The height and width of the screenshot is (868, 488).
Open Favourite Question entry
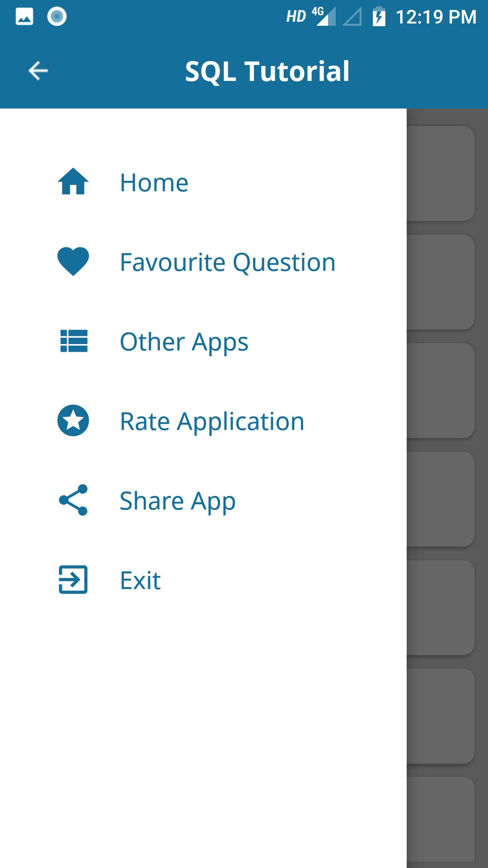[203, 261]
